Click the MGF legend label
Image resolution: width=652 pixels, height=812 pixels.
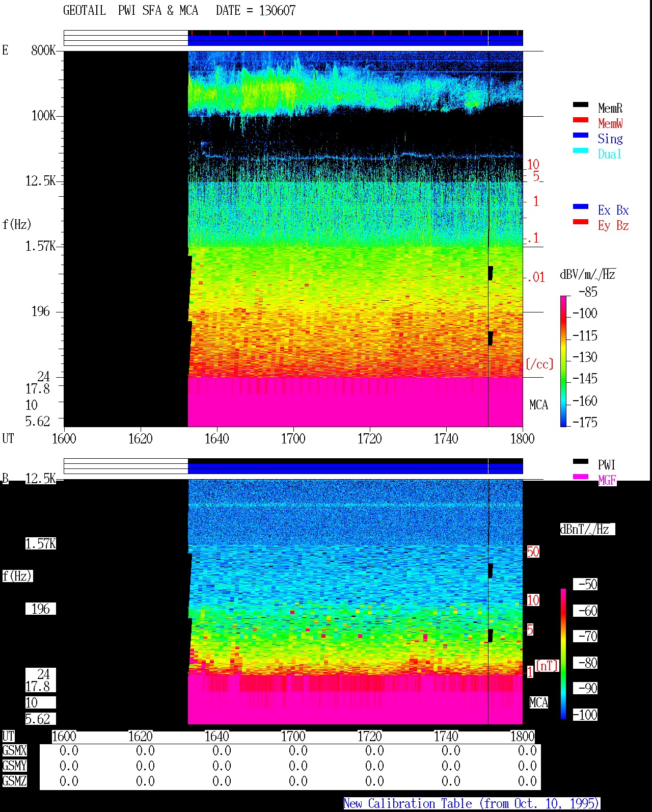(x=607, y=480)
